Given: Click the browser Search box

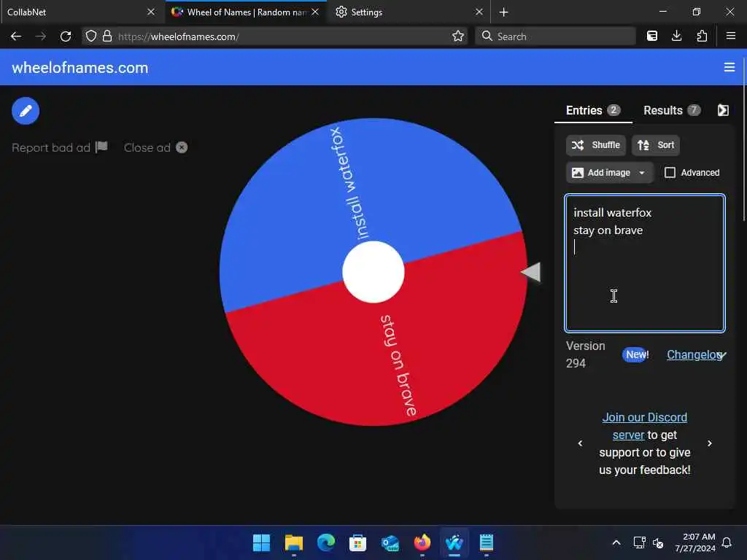Looking at the screenshot, I should pyautogui.click(x=555, y=36).
